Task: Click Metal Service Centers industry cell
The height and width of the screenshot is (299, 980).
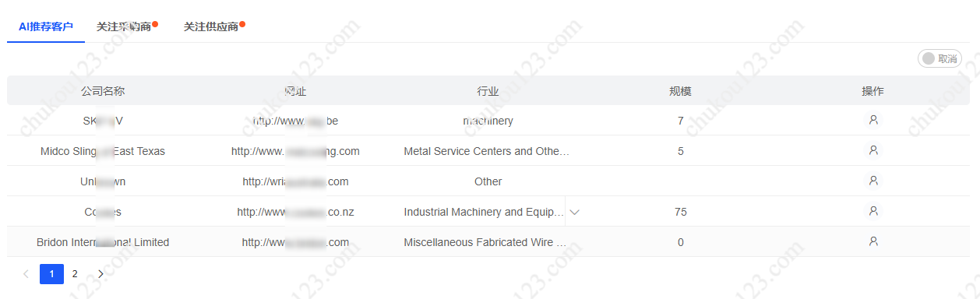Action: 487,151
